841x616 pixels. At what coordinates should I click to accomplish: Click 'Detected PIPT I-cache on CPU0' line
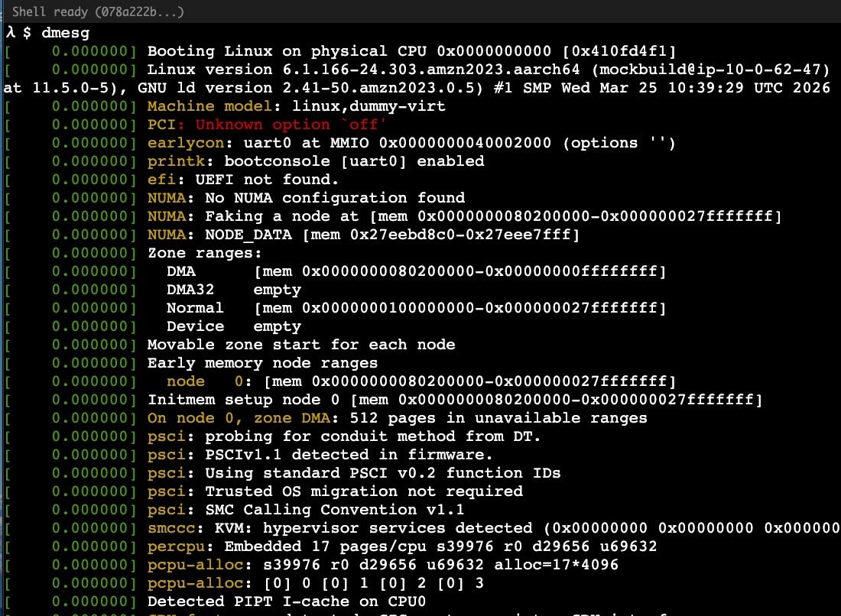tap(287, 601)
